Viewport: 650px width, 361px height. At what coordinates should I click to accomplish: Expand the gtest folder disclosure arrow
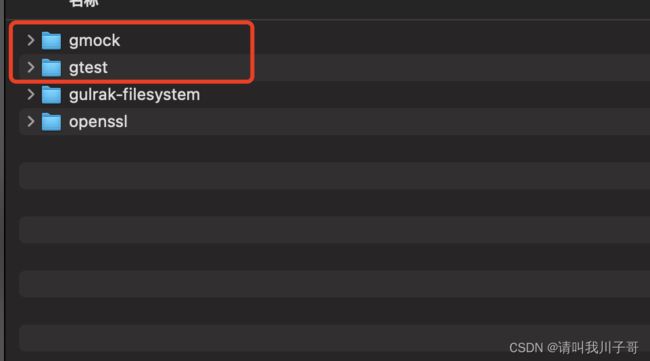pos(31,67)
